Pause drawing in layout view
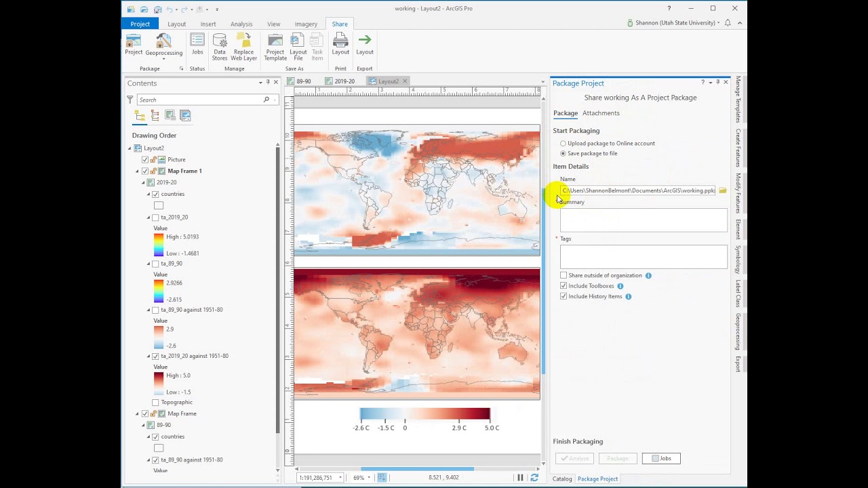Viewport: 868px width, 488px height. coord(521,478)
